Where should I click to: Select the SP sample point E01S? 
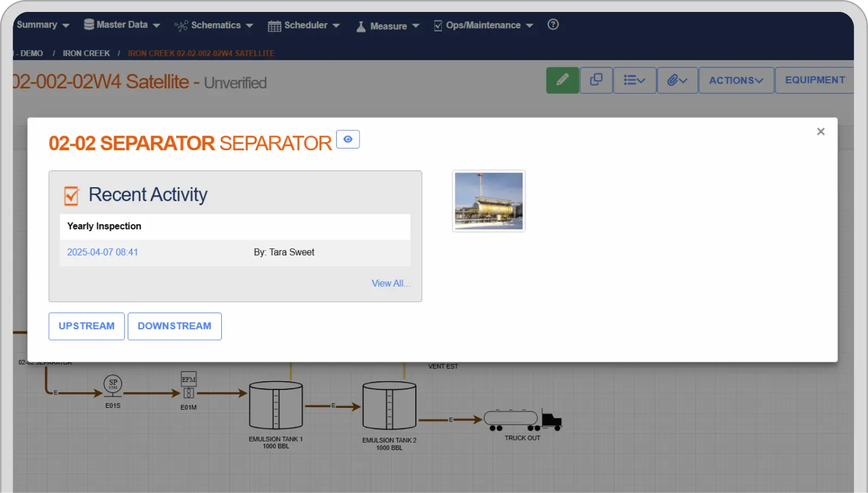pos(113,385)
